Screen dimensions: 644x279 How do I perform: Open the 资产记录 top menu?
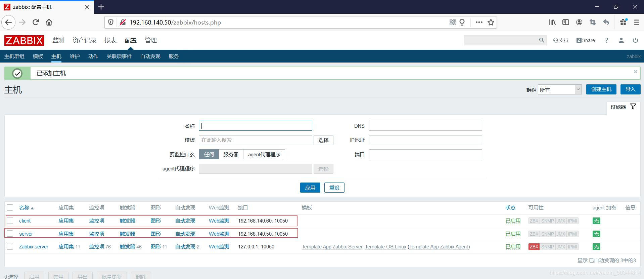[84, 40]
